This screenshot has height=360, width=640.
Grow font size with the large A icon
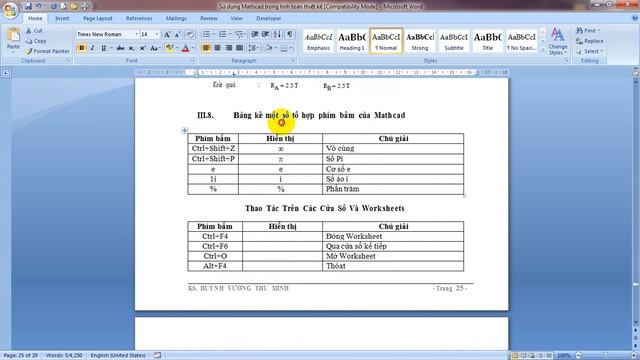click(x=167, y=35)
